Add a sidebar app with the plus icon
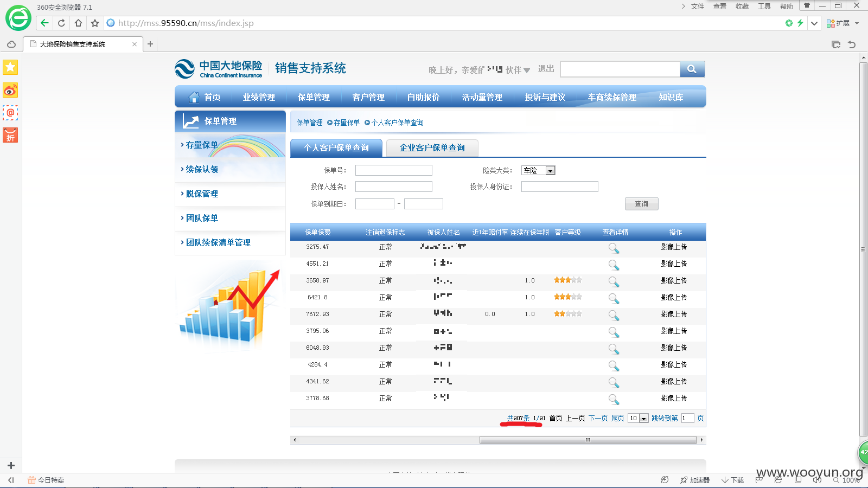868x488 pixels. pos(11,465)
